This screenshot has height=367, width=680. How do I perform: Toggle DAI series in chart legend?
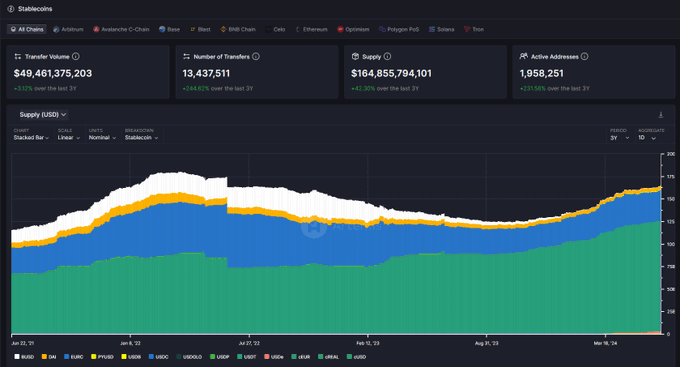tap(49, 357)
